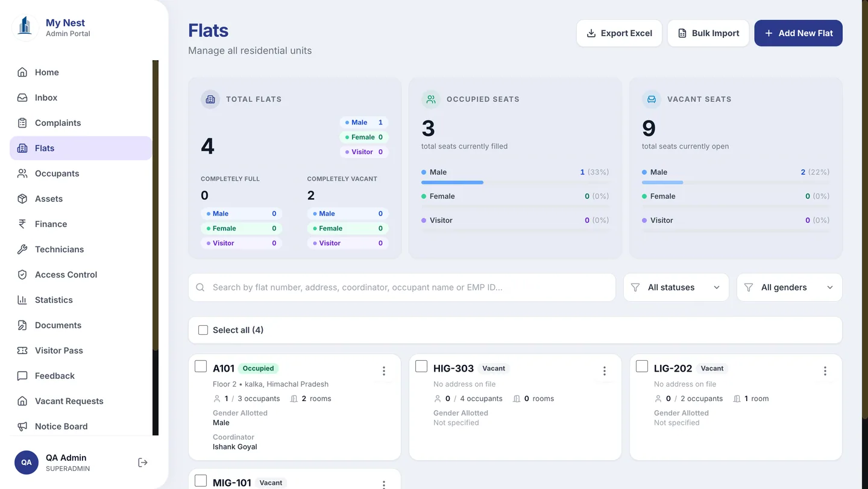Click Floor 2 kalka address on A101
The image size is (868, 489).
click(271, 384)
